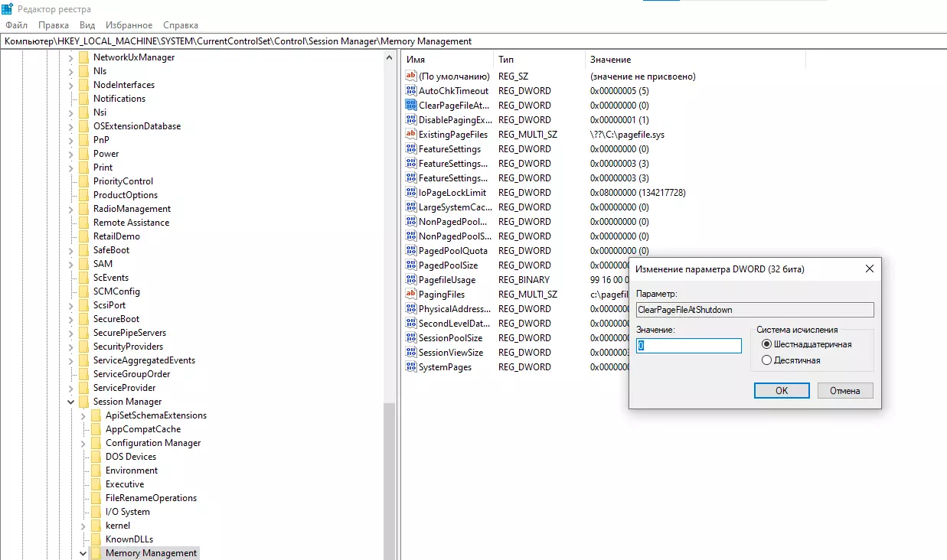The width and height of the screenshot is (947, 560).
Task: Expand the Print tree node
Action: pyautogui.click(x=71, y=168)
